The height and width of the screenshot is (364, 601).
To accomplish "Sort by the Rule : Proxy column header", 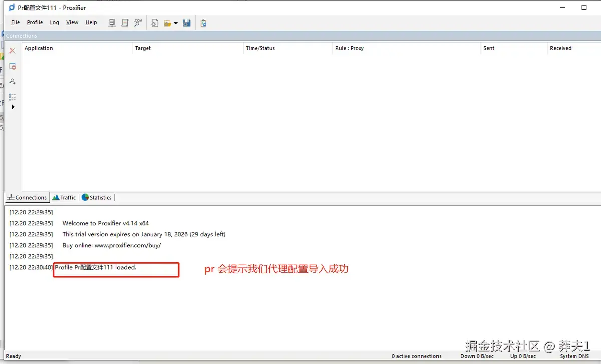I will coord(406,48).
